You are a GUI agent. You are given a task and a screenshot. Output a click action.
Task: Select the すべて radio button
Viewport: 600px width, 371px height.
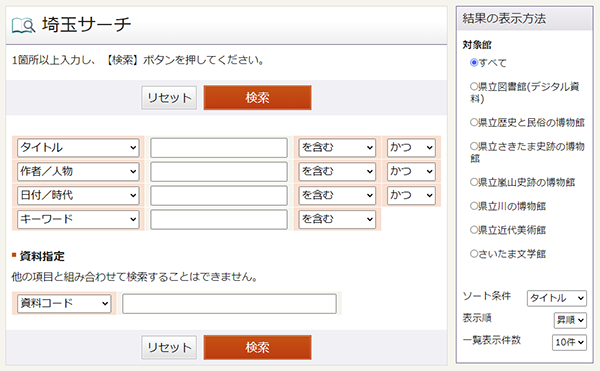coord(474,62)
